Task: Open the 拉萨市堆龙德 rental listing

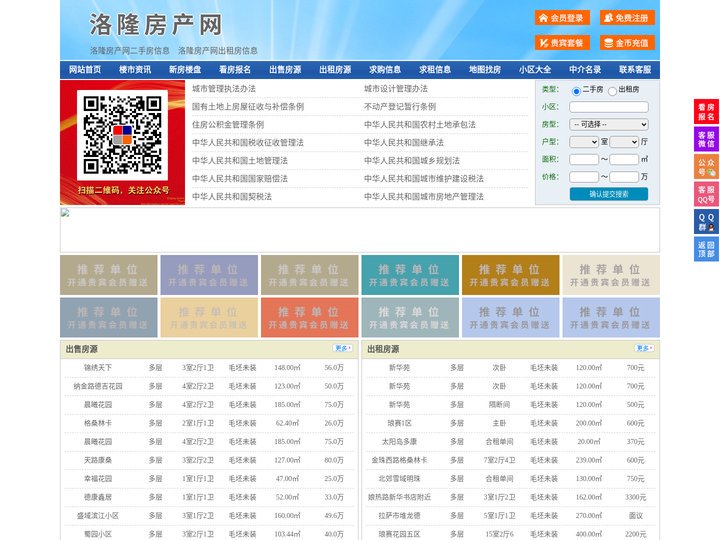Action: (399, 516)
